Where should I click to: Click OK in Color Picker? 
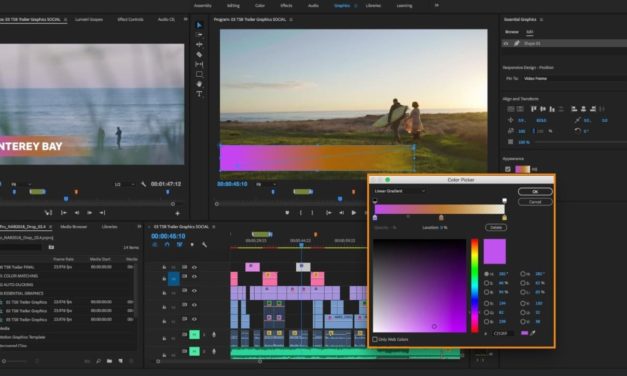tap(535, 192)
